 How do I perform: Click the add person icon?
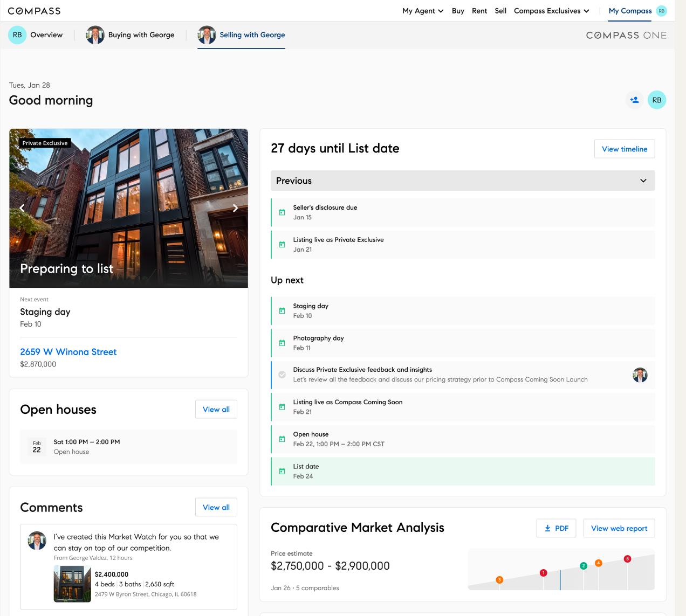[634, 100]
